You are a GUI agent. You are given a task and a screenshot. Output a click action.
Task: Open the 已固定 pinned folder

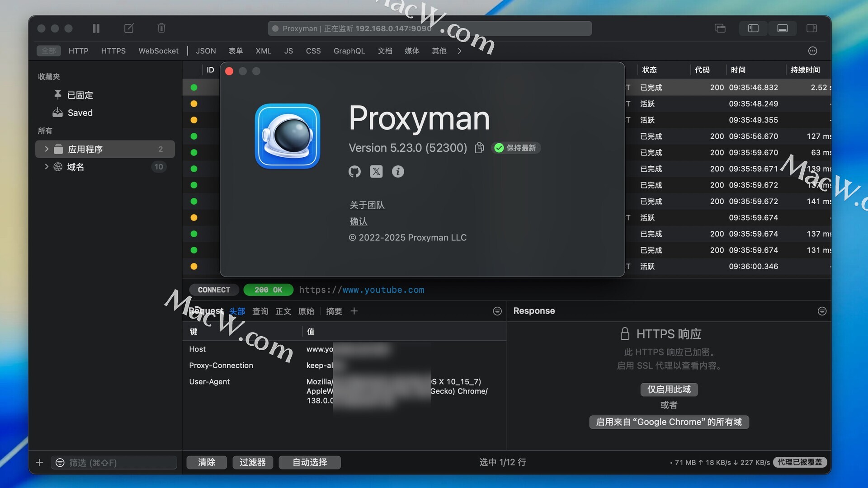80,95
